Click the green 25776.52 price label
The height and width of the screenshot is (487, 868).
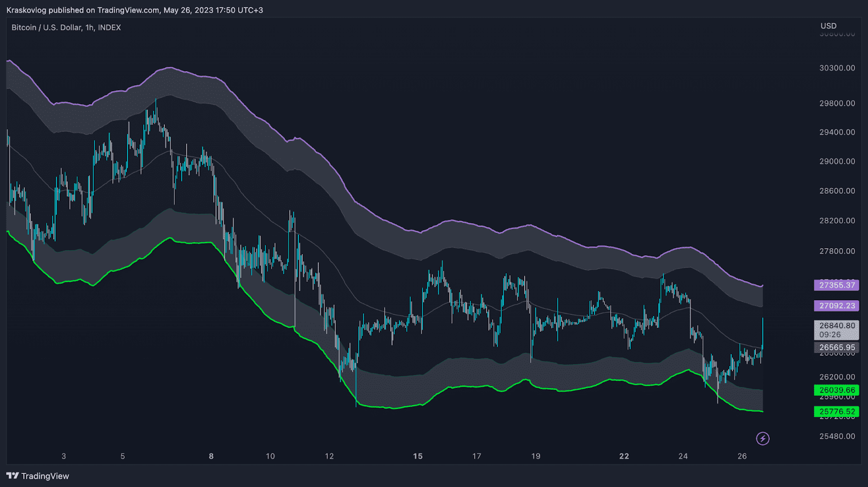[x=837, y=412]
